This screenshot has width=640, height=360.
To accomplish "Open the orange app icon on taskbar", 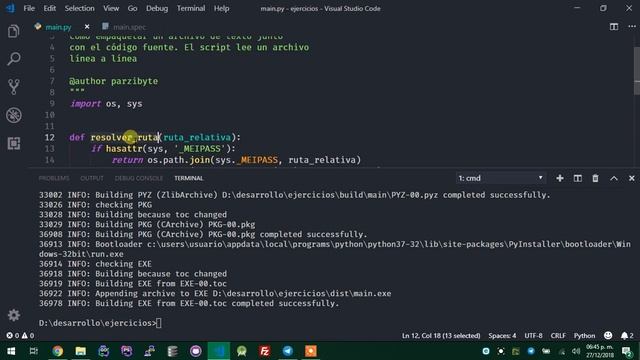I will pyautogui.click(x=311, y=351).
